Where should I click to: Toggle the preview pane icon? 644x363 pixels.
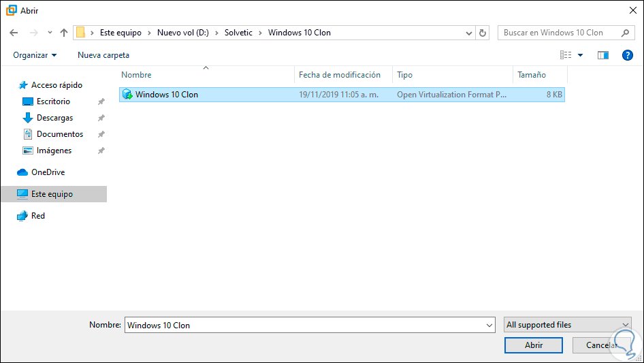[603, 55]
